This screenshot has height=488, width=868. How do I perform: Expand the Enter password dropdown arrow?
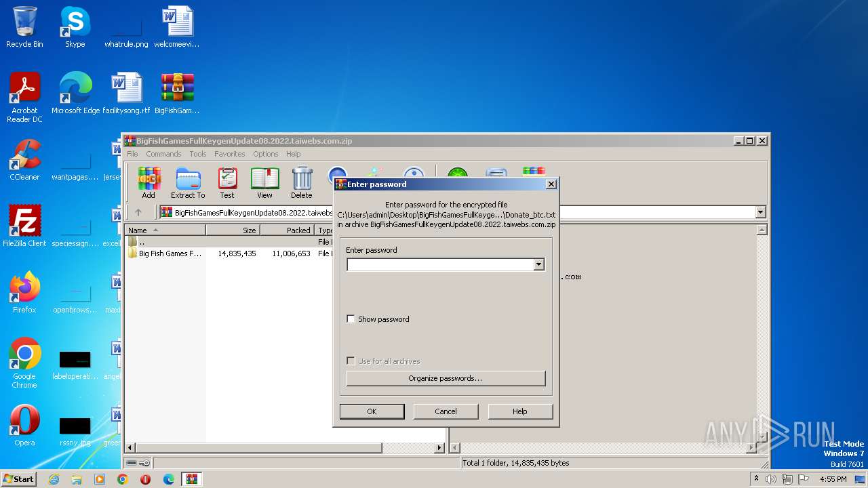click(x=539, y=265)
